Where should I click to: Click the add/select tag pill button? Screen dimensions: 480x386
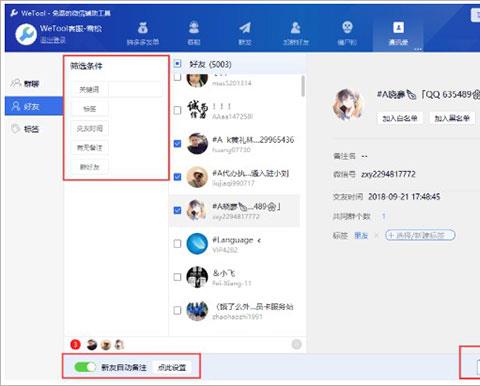420,235
